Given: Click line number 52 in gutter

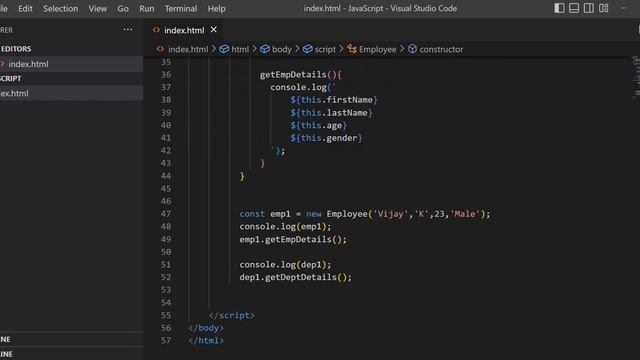Looking at the screenshot, I should tap(166, 277).
